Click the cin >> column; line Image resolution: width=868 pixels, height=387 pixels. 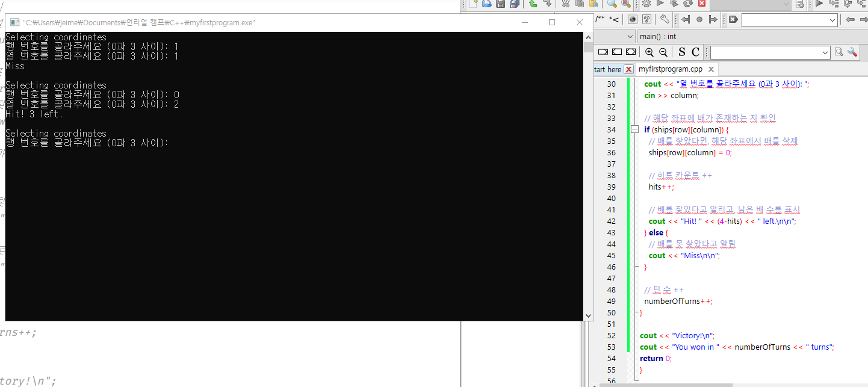click(x=671, y=95)
